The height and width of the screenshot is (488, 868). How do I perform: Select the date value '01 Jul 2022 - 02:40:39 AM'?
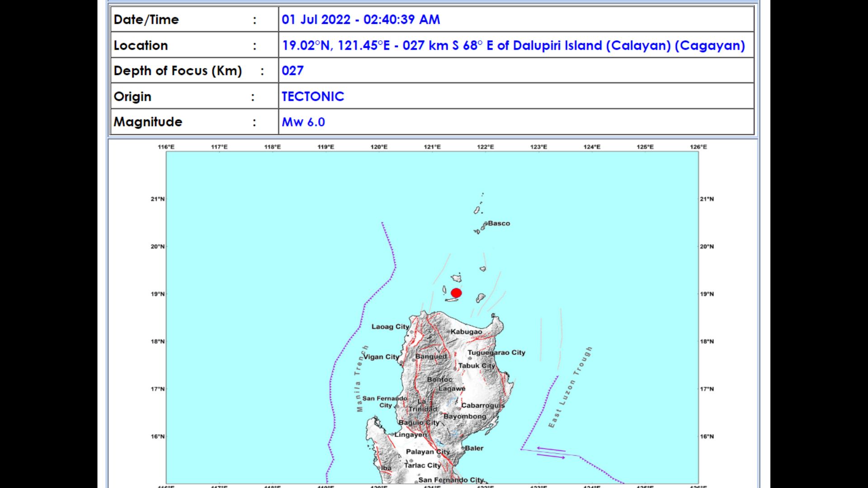tap(361, 19)
